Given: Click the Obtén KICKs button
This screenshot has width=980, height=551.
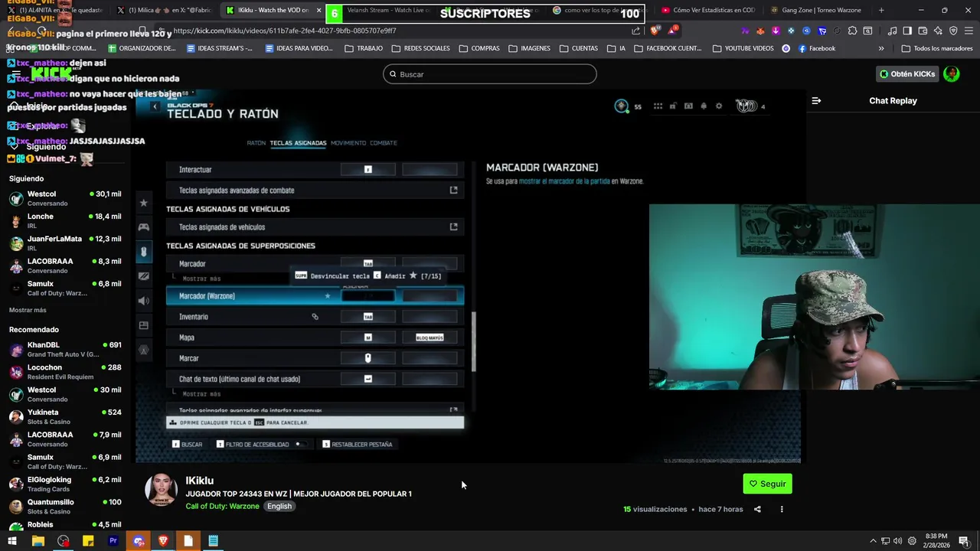Looking at the screenshot, I should pyautogui.click(x=906, y=74).
